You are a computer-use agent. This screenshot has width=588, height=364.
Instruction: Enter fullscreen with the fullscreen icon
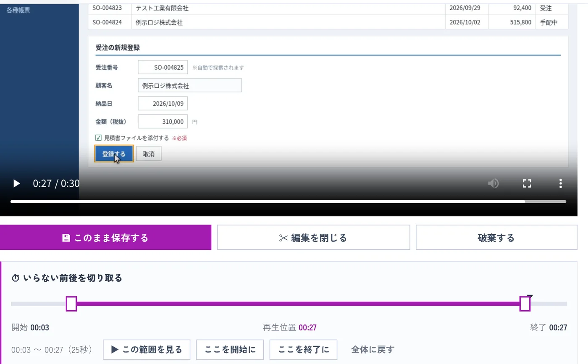pos(527,183)
